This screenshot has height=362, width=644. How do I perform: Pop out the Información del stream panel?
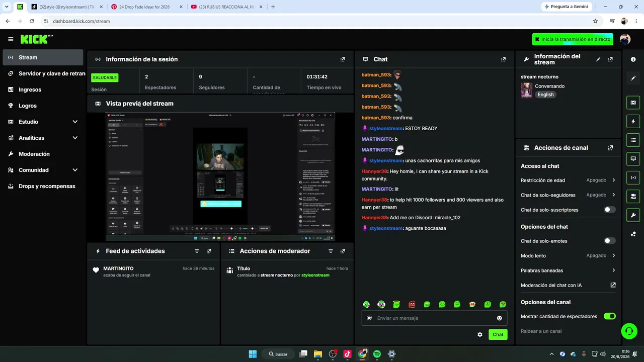click(610, 59)
